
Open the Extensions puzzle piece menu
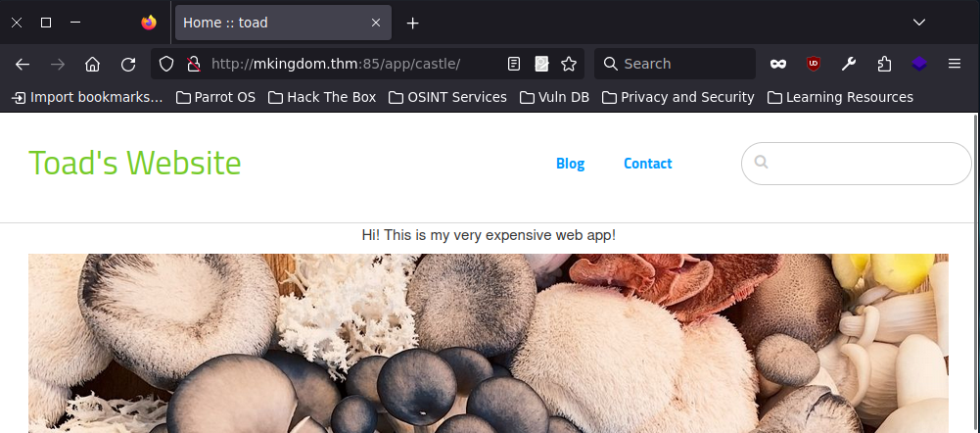pyautogui.click(x=884, y=64)
